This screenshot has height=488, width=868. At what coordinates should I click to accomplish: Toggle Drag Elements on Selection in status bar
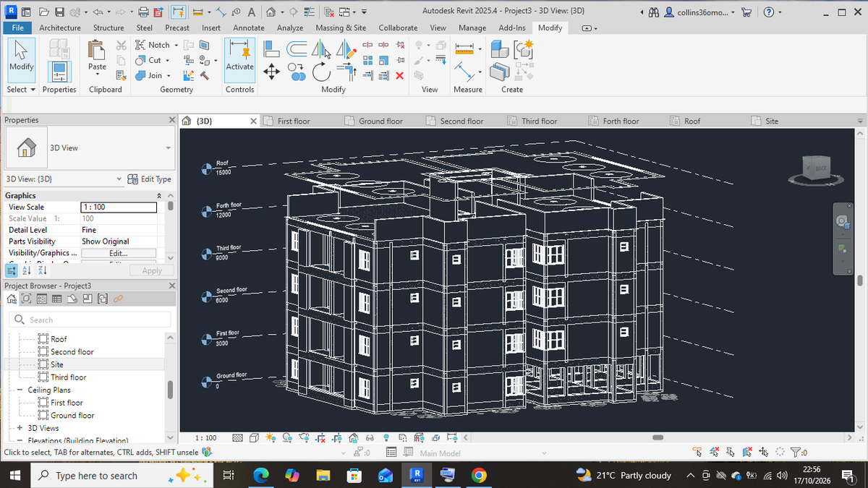tap(762, 453)
